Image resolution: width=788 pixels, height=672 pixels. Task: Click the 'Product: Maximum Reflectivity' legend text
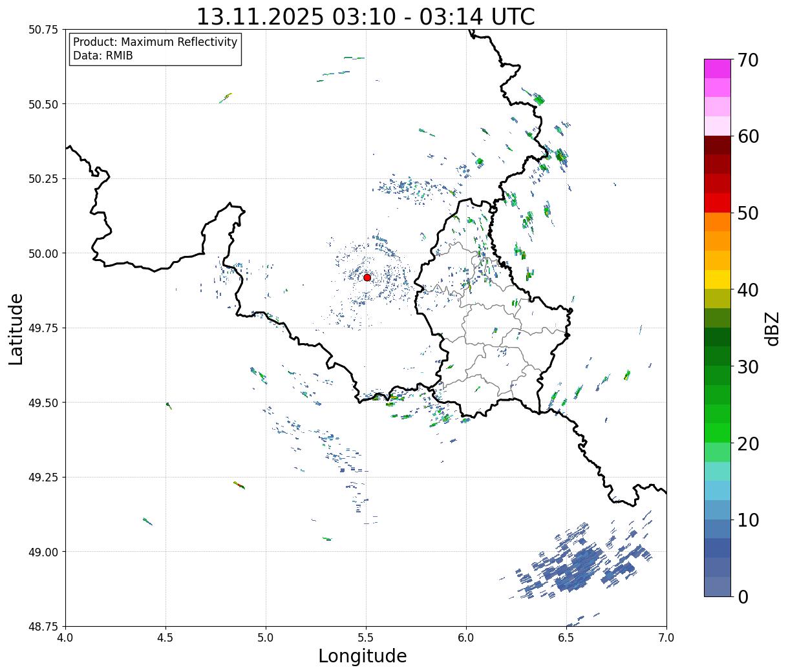tap(155, 42)
